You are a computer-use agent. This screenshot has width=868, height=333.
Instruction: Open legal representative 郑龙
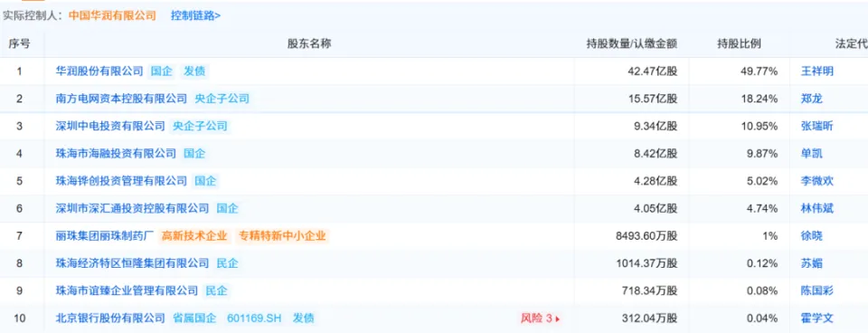tap(812, 99)
